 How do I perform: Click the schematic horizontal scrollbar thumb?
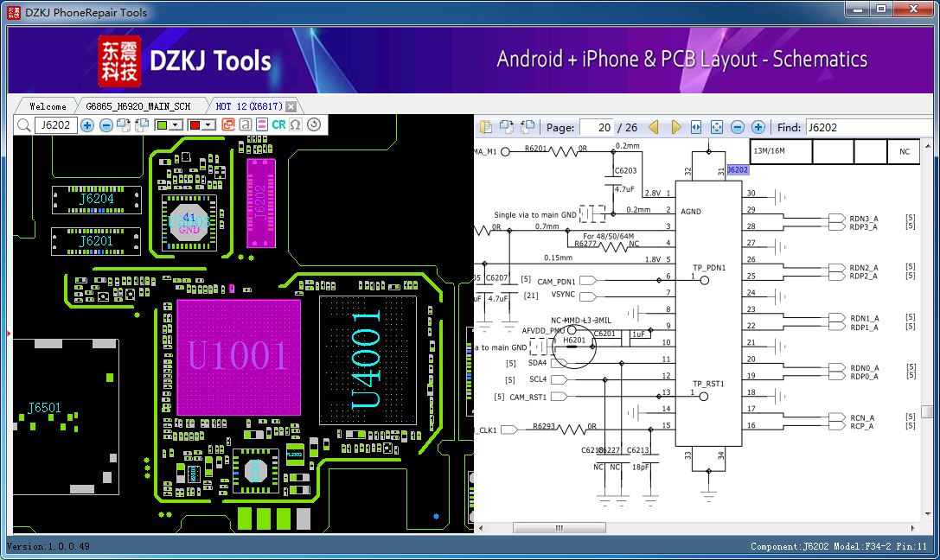pos(560,528)
